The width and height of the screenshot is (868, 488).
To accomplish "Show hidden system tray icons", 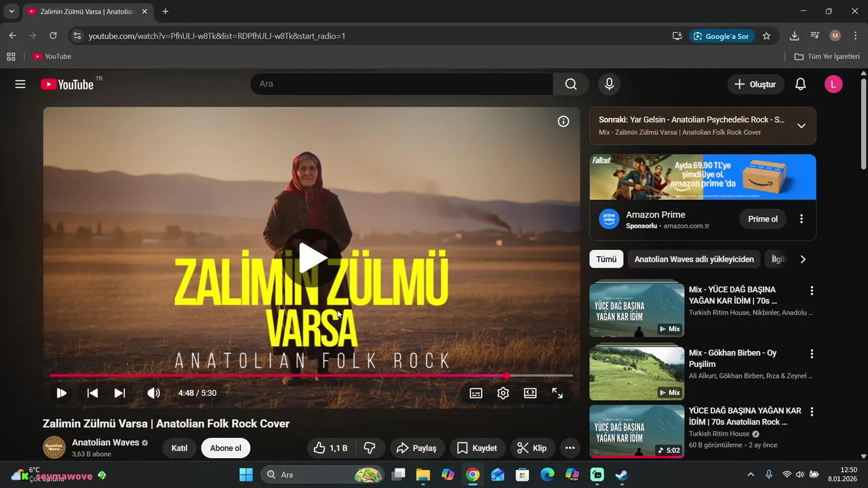I will tap(751, 474).
